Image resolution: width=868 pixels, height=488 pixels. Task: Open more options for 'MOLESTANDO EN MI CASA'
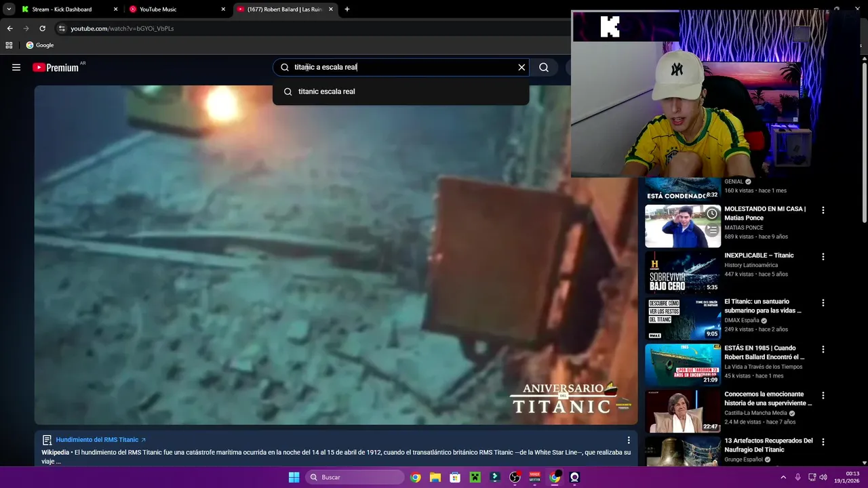pos(823,210)
